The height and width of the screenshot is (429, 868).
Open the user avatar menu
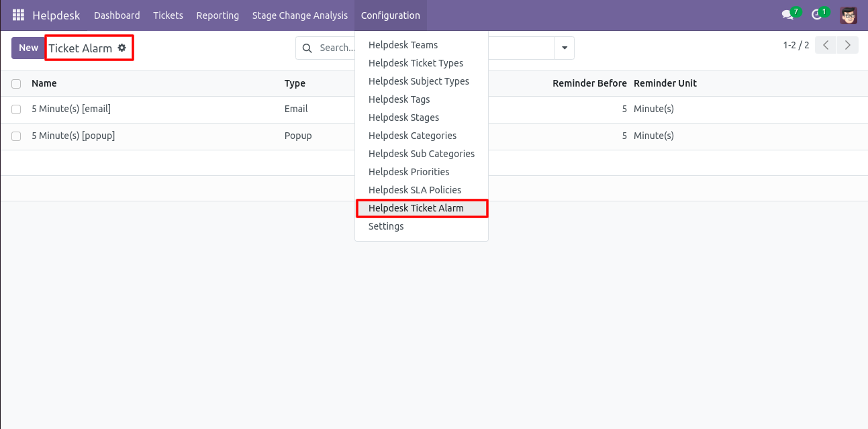[849, 15]
